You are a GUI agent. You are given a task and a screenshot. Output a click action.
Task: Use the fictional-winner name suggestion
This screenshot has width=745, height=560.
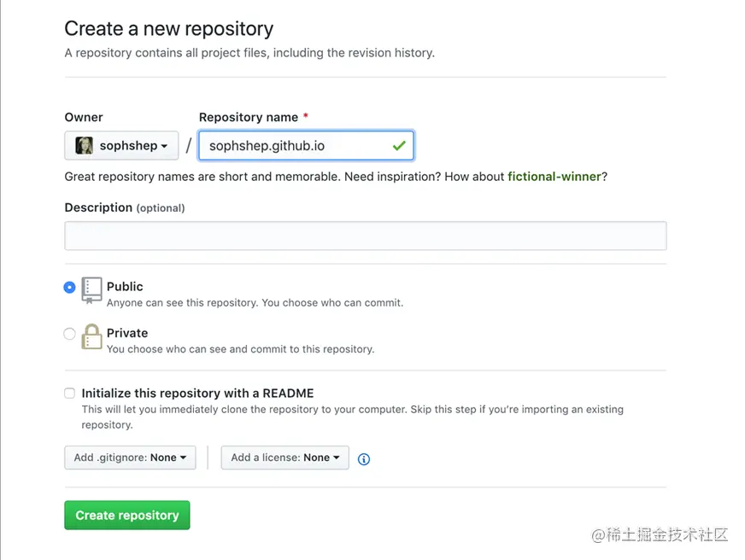554,177
